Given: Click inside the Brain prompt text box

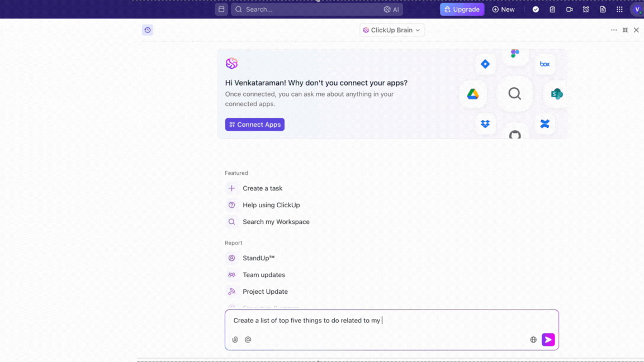Looking at the screenshot, I should point(391,321).
